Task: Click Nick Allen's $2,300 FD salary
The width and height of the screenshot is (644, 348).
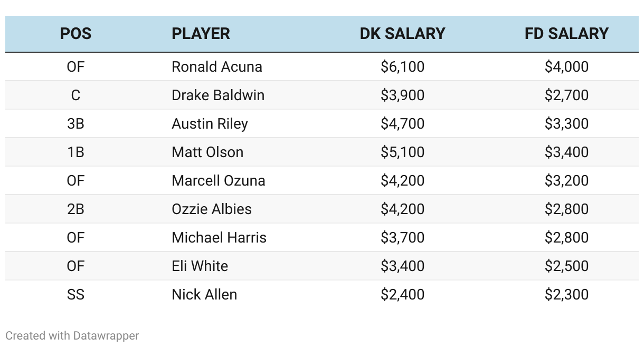Action: point(566,295)
